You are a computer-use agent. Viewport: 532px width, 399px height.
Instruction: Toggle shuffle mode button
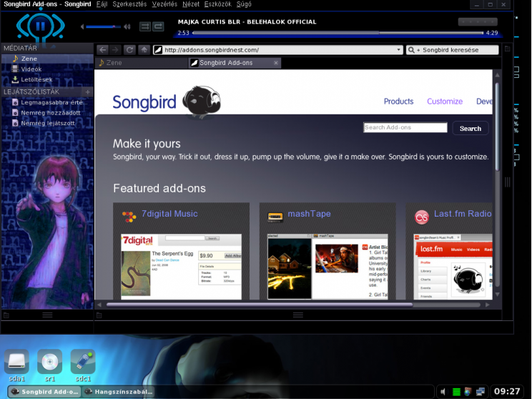pos(145,26)
